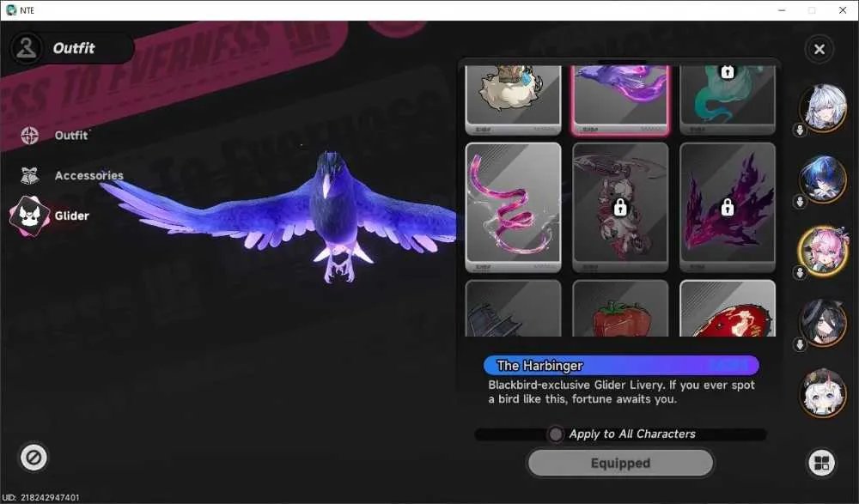Minimize the NTE window
859x504 pixels.
[x=782, y=10]
